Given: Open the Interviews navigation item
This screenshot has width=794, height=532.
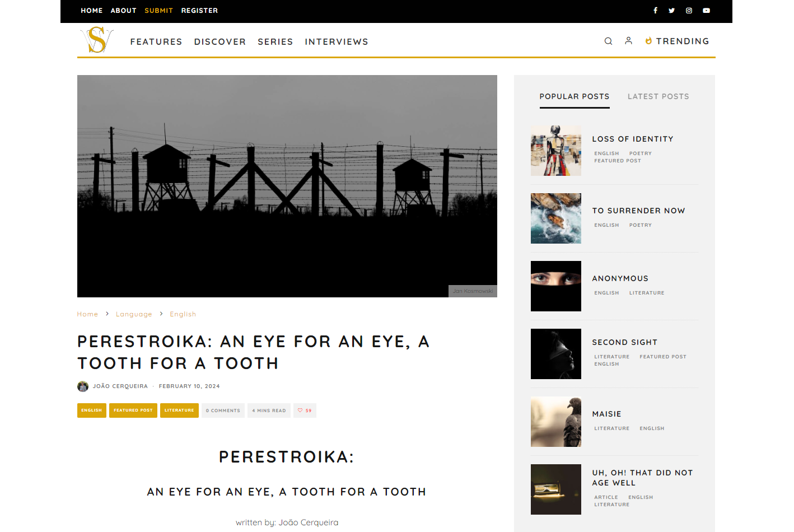Looking at the screenshot, I should tap(337, 41).
